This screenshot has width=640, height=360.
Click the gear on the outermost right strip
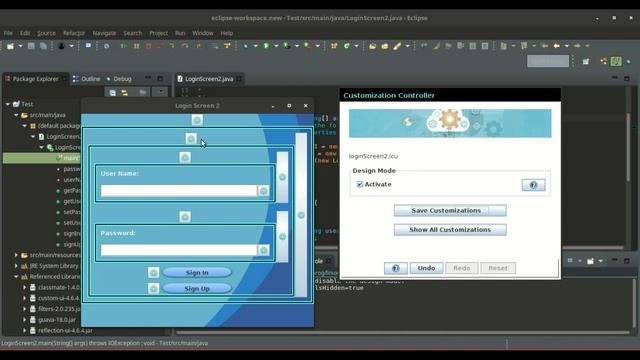click(301, 215)
